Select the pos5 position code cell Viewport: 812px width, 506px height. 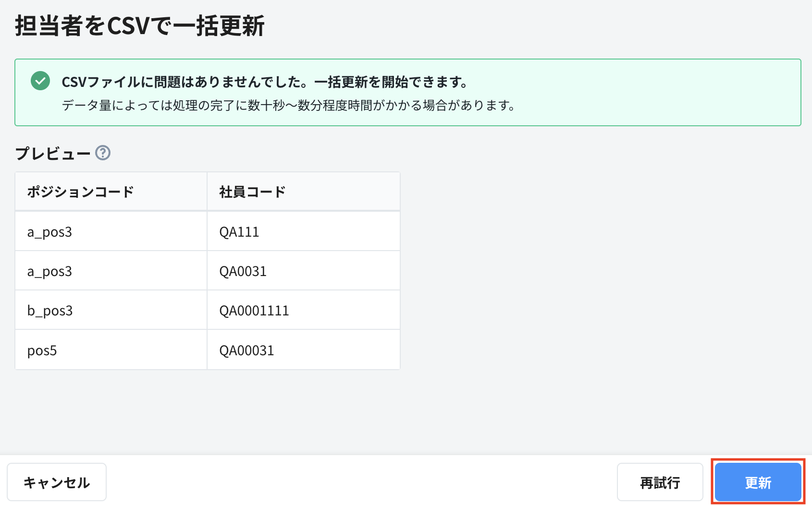[x=42, y=349]
